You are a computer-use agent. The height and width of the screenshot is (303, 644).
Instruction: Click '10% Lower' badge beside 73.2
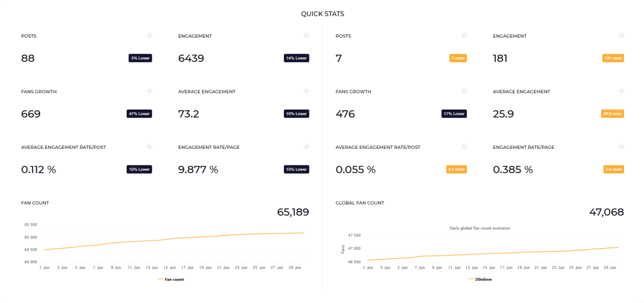pyautogui.click(x=297, y=114)
